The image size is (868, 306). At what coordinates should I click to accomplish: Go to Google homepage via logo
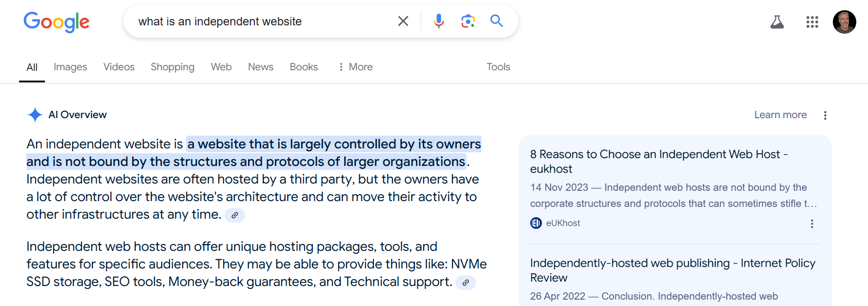57,21
